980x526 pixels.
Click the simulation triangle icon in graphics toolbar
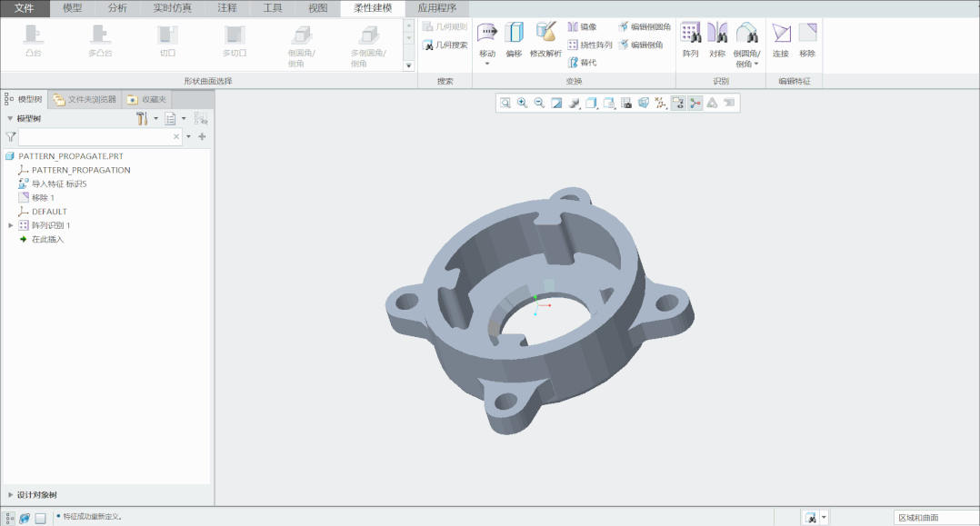pyautogui.click(x=712, y=103)
